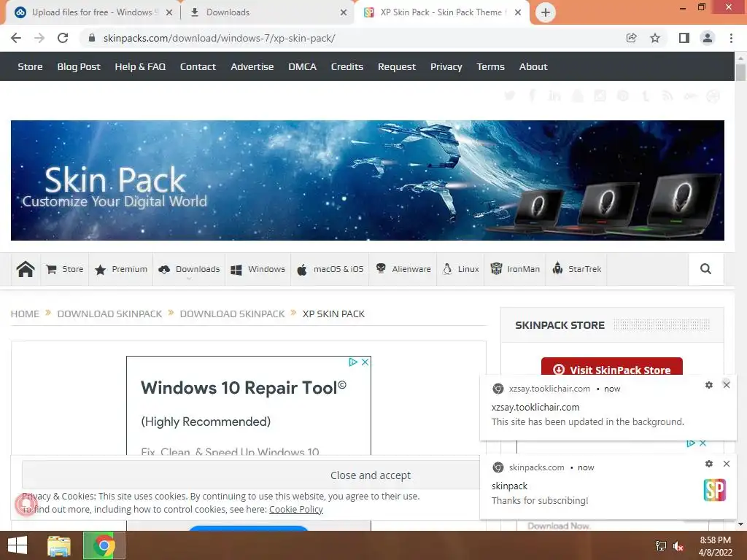Close the sidebar ad with its X icon
The image size is (747, 560).
pos(703,443)
